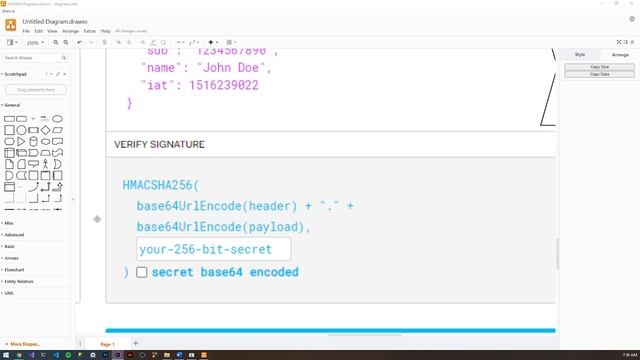Select the ellipse shape in General
The width and height of the screenshot is (640, 360).
58,119
